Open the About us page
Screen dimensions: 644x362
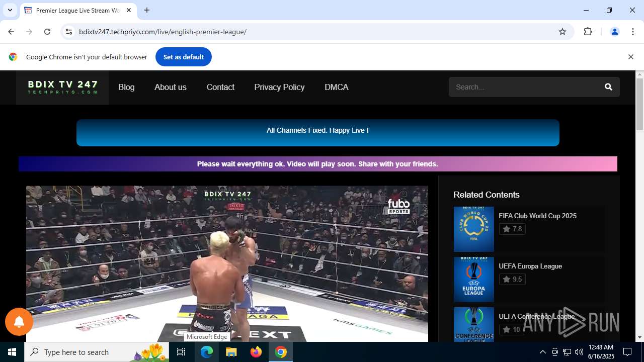point(171,87)
